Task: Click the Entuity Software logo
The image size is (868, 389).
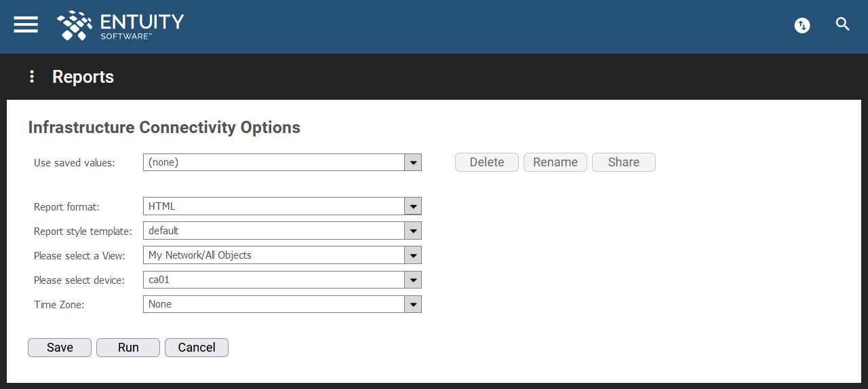Action: [x=121, y=26]
